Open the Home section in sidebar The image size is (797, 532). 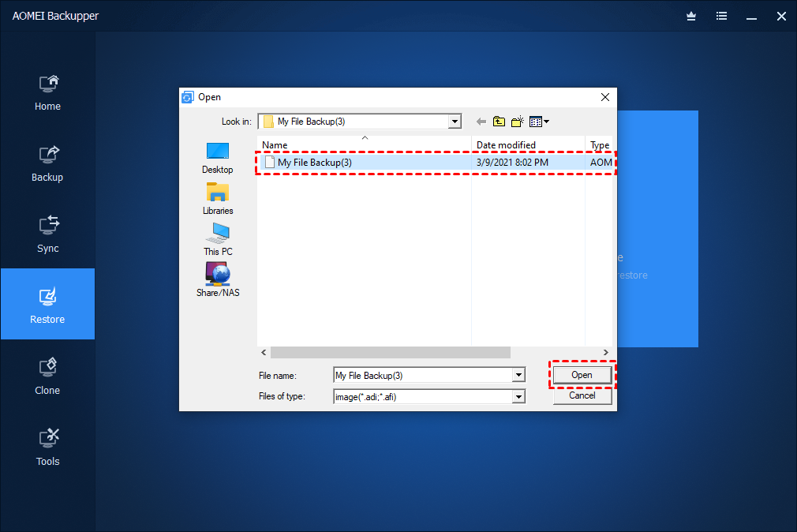47,92
